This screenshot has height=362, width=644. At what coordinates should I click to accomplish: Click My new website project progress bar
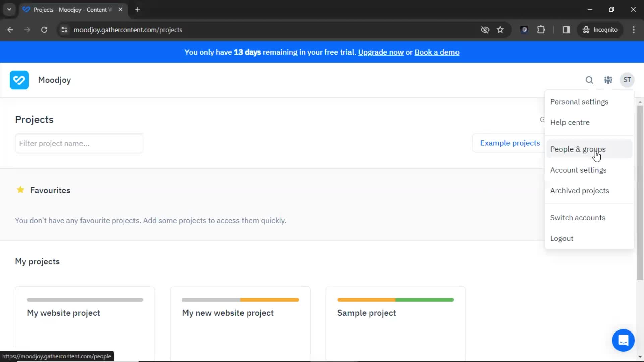[x=240, y=300]
